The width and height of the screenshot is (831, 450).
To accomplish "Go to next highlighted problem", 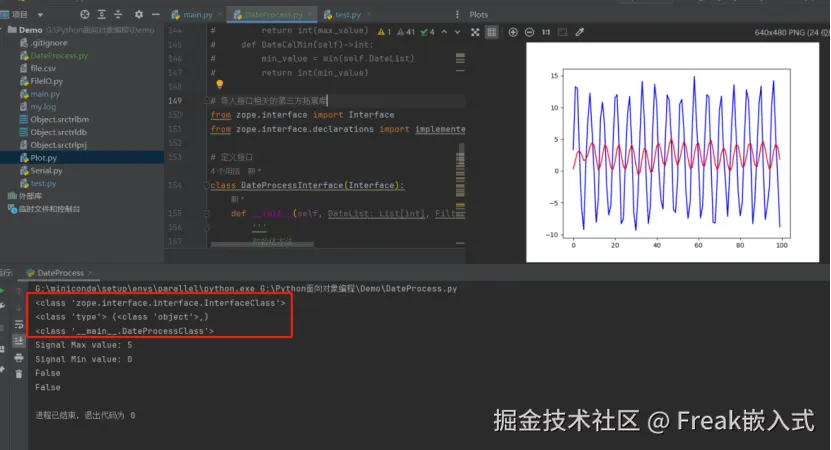I will [457, 32].
